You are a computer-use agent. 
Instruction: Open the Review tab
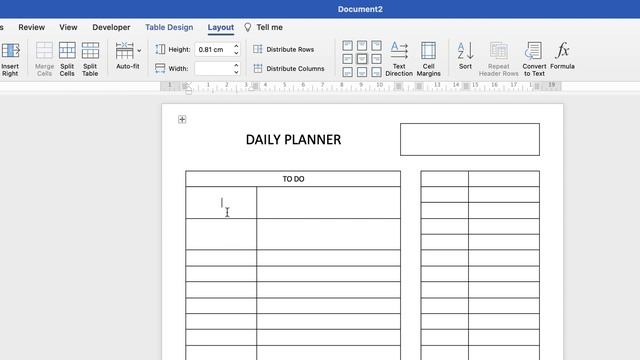tap(31, 27)
